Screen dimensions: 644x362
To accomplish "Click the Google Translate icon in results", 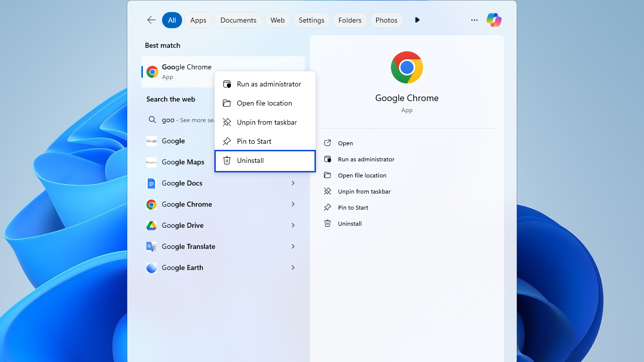I will click(151, 246).
